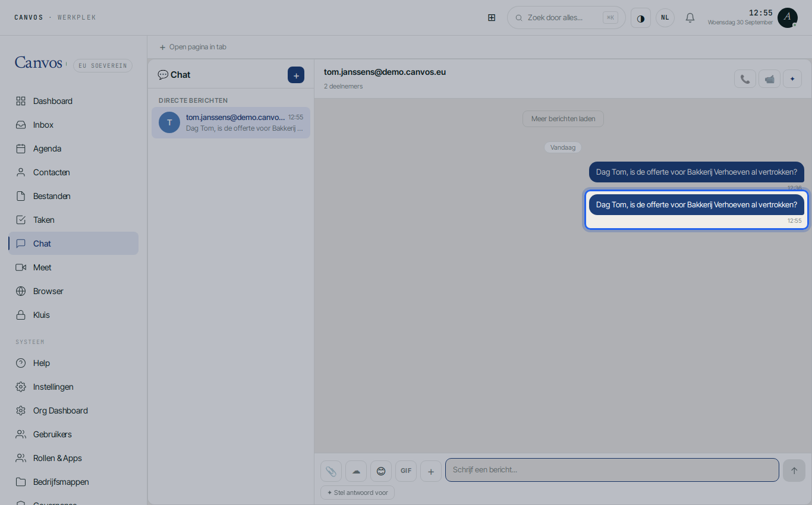Open the user profile avatar
812x505 pixels.
tap(788, 18)
